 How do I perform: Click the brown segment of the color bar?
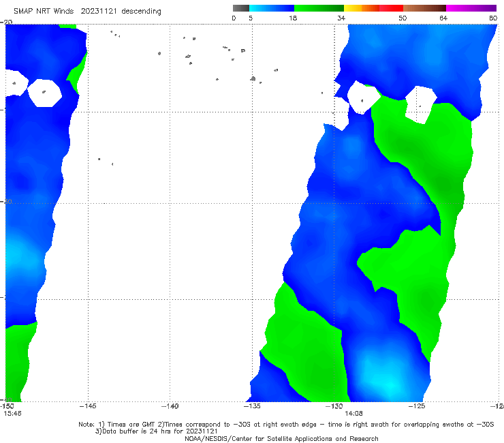pos(424,8)
